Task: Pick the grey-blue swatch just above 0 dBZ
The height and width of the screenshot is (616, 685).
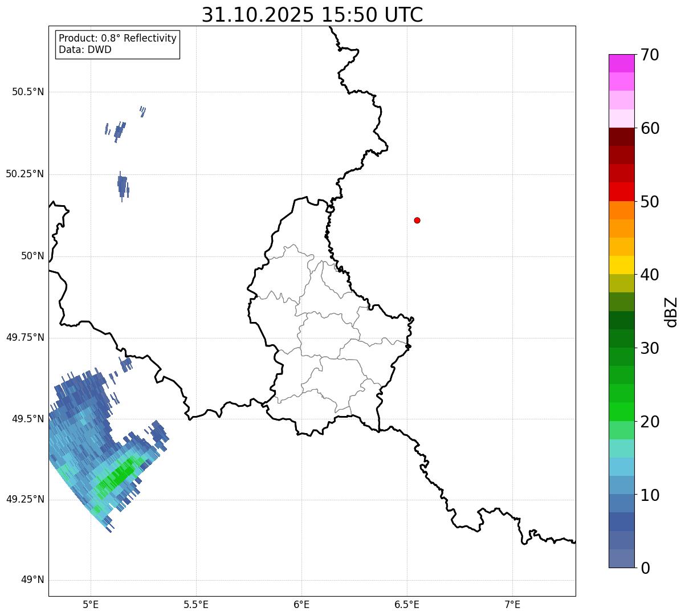Action: (x=621, y=558)
